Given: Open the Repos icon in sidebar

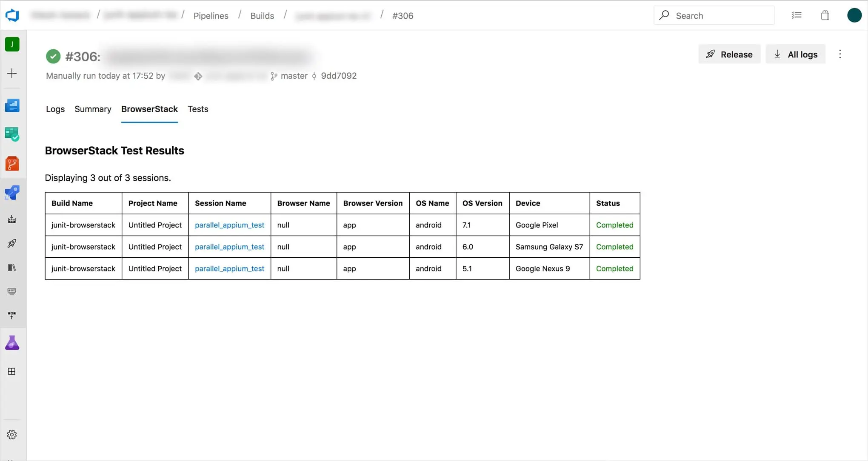Looking at the screenshot, I should (12, 163).
